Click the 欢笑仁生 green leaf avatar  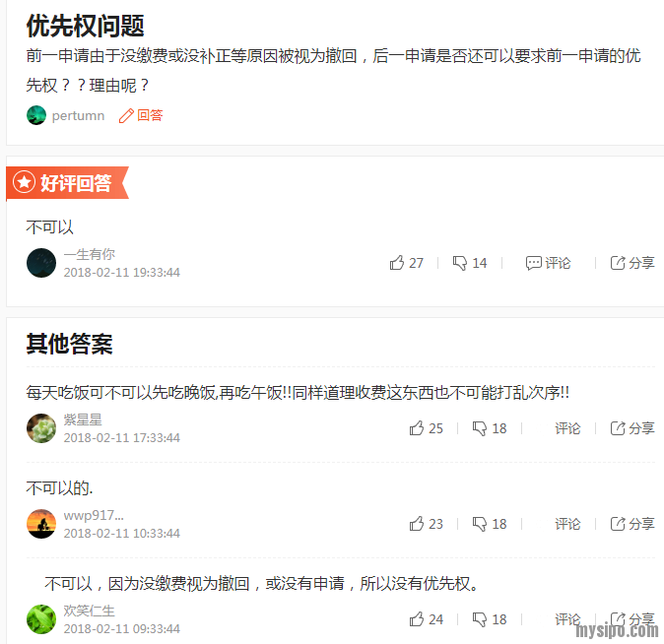point(41,619)
